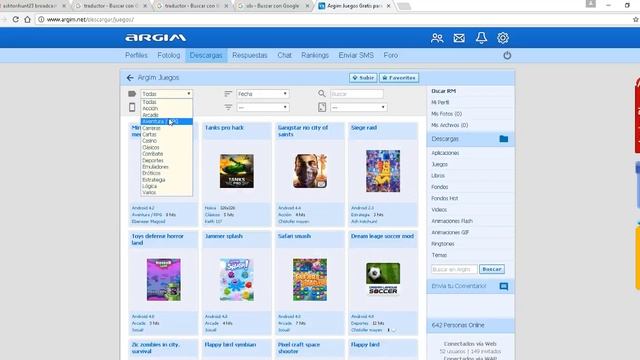The image size is (640, 360).
Task: Open the Descargas nav tab
Action: click(x=206, y=55)
